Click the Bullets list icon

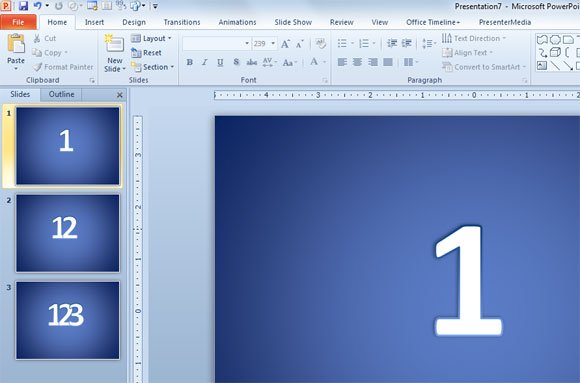coord(343,44)
